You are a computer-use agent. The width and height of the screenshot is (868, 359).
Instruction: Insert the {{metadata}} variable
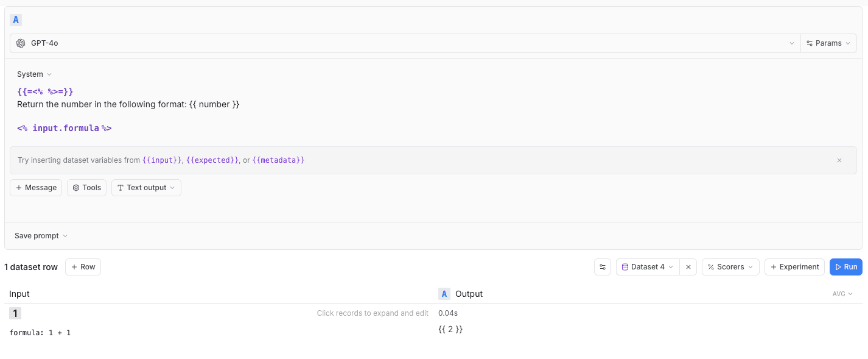coord(278,160)
